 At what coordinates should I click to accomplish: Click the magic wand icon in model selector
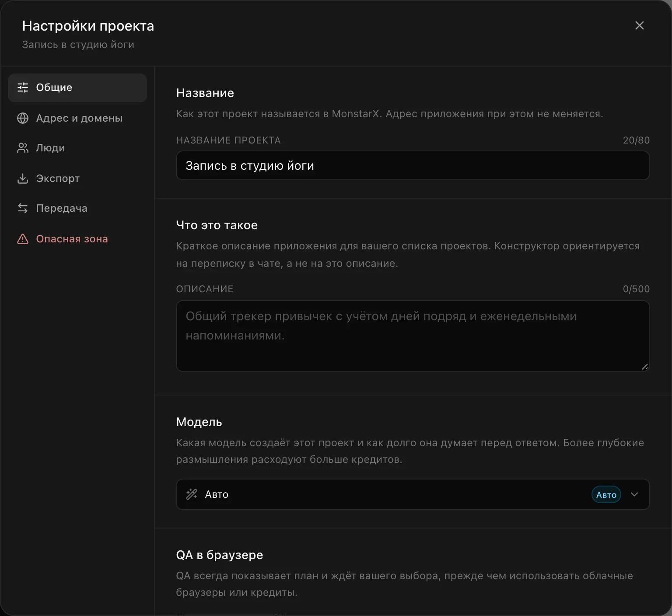tap(192, 494)
